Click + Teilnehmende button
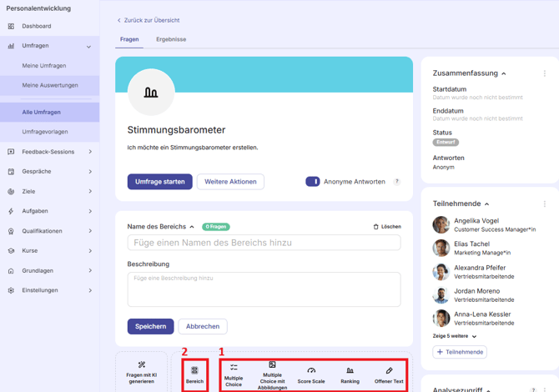Viewport: 559px width, 392px height. click(460, 352)
